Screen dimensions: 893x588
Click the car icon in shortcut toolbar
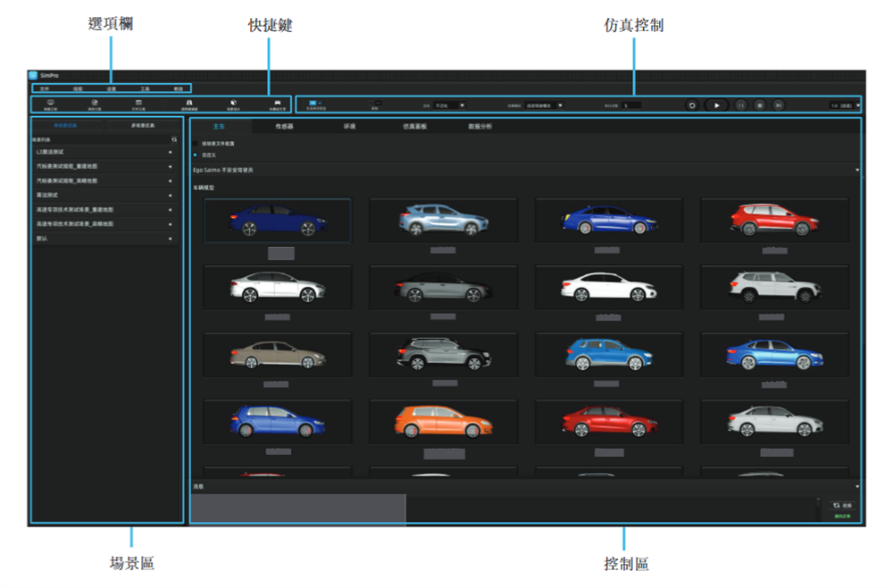(x=278, y=104)
